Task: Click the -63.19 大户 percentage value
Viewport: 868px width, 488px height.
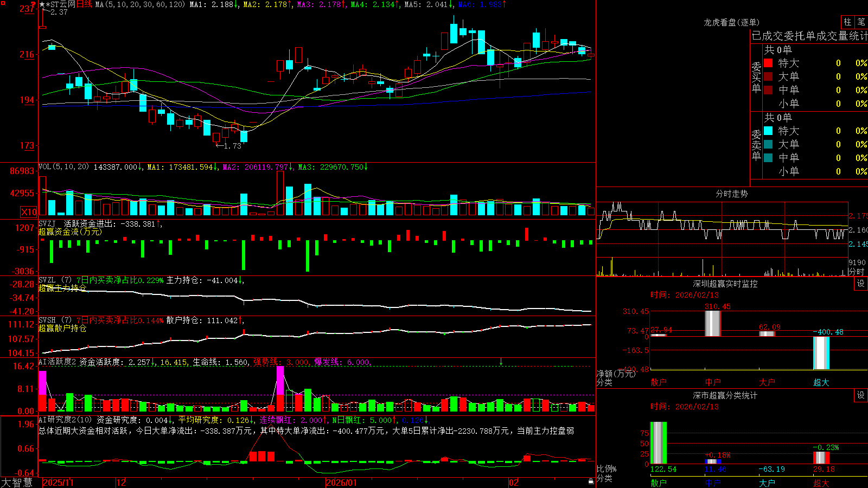Action: pos(771,469)
